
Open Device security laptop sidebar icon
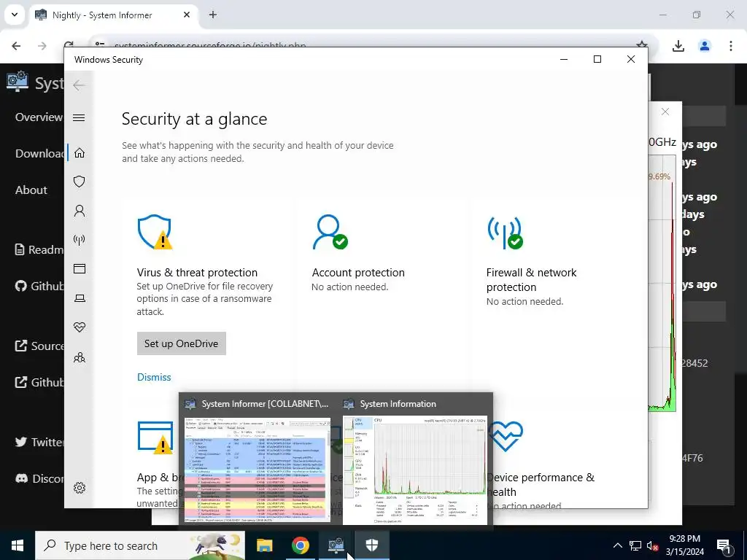click(x=80, y=298)
